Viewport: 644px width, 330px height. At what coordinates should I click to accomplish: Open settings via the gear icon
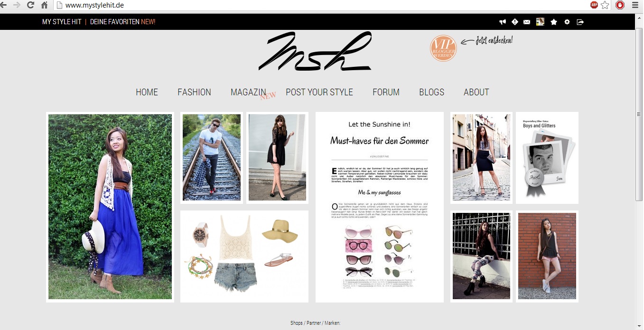[x=567, y=22]
